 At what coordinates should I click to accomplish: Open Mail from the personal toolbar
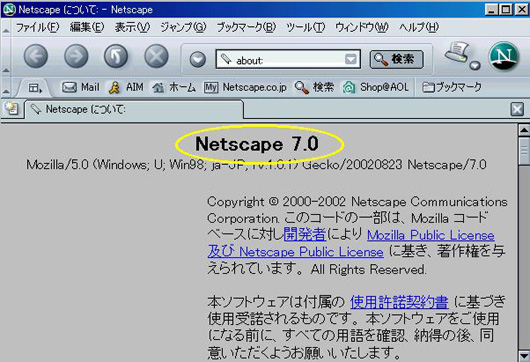[80, 87]
